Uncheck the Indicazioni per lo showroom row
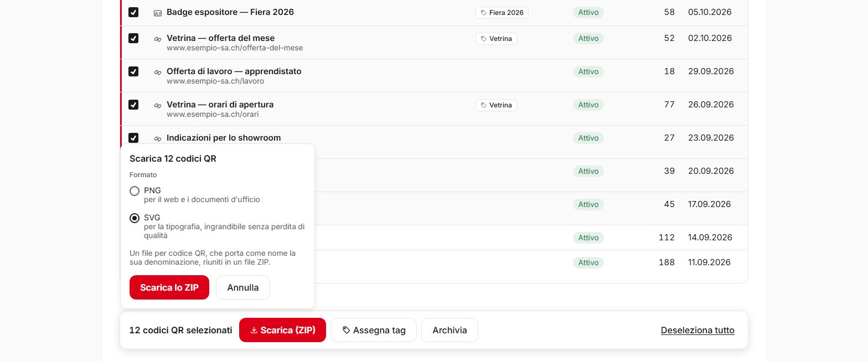 click(133, 138)
